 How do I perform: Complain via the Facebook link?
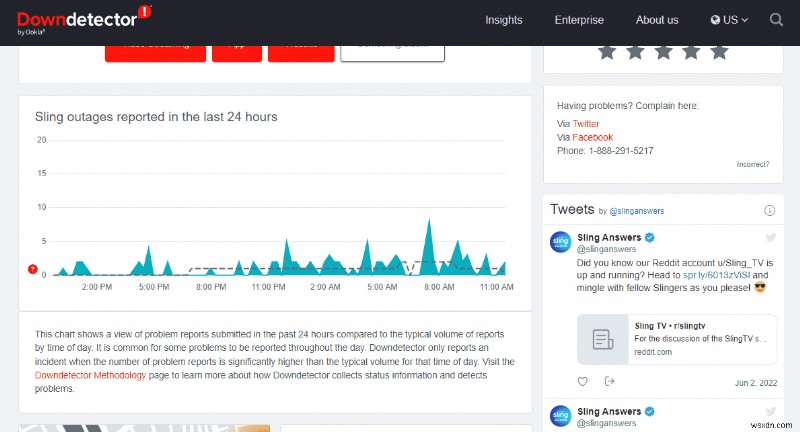592,137
